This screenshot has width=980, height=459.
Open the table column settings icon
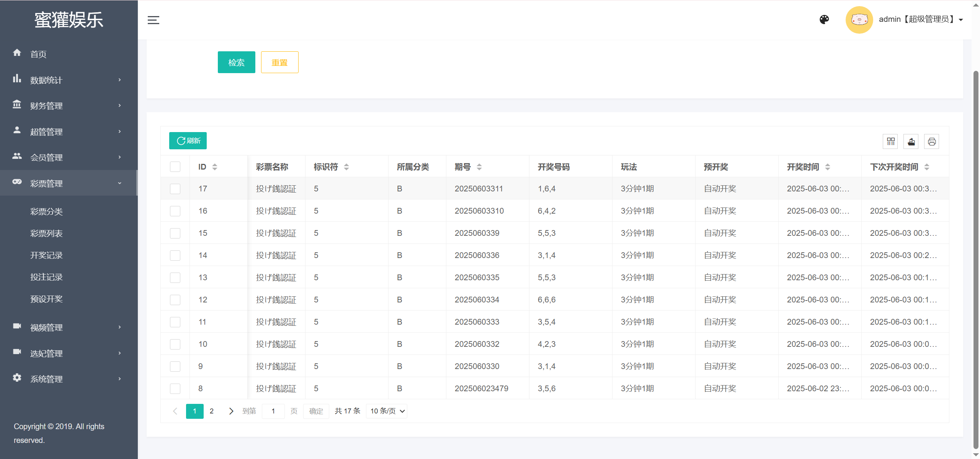(x=891, y=141)
